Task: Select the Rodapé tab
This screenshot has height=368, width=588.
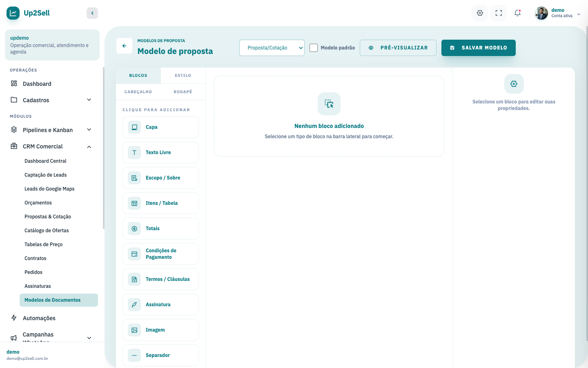Action: point(183,92)
